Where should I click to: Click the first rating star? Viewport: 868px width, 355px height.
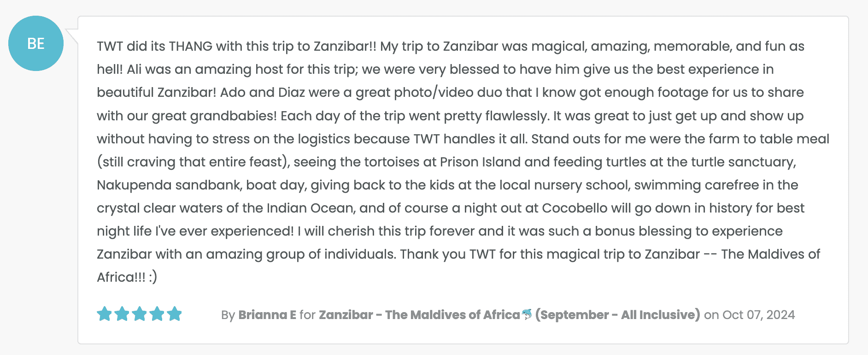[105, 314]
